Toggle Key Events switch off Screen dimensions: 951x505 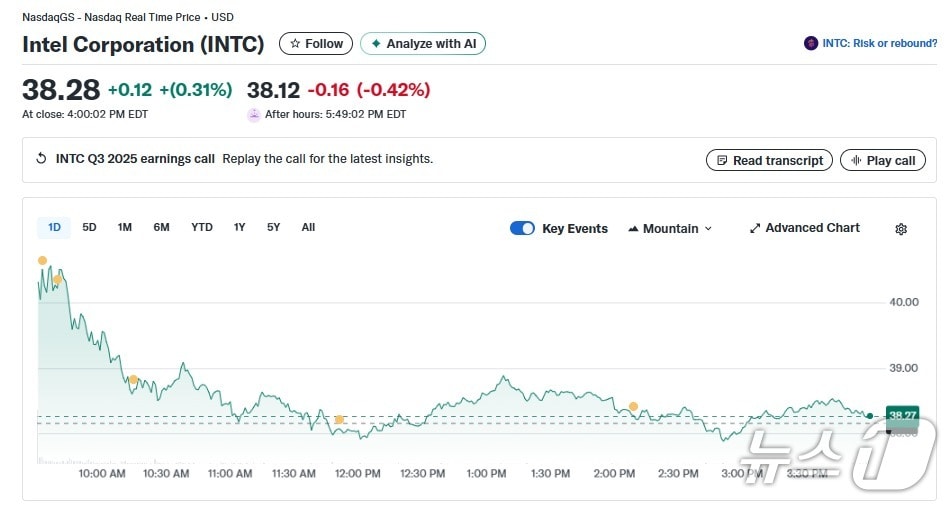point(522,228)
